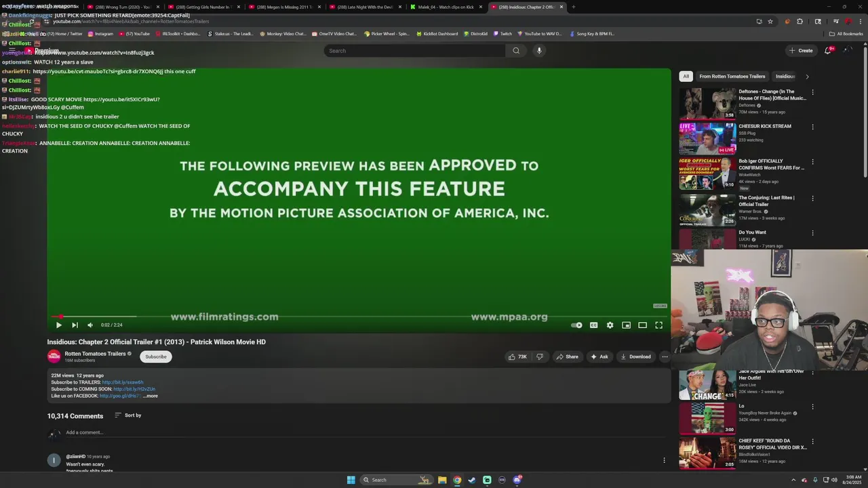Download the video
Image resolution: width=868 pixels, height=488 pixels.
tap(635, 357)
